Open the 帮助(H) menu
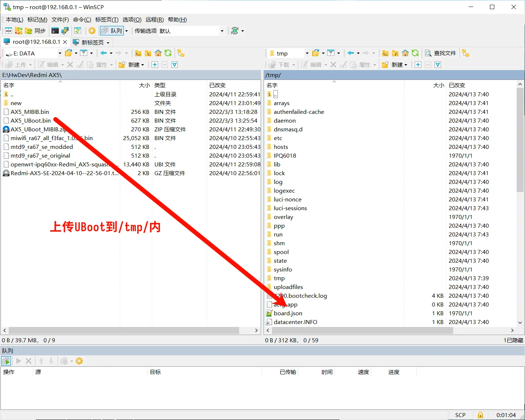 (177, 20)
